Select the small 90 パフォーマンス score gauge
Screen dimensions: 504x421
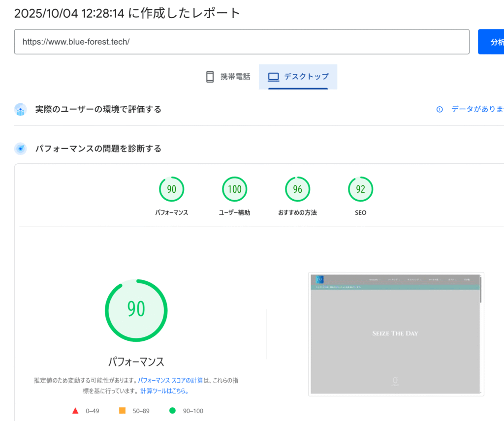pyautogui.click(x=171, y=189)
